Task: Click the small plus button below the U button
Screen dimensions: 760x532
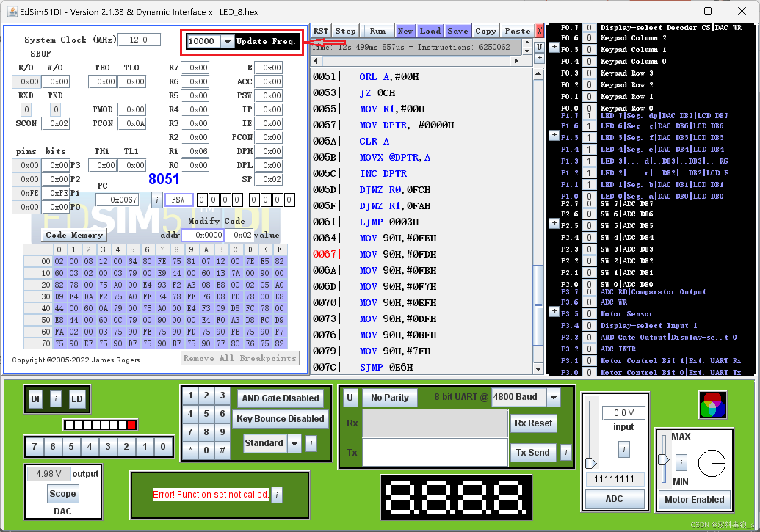Action: point(539,58)
